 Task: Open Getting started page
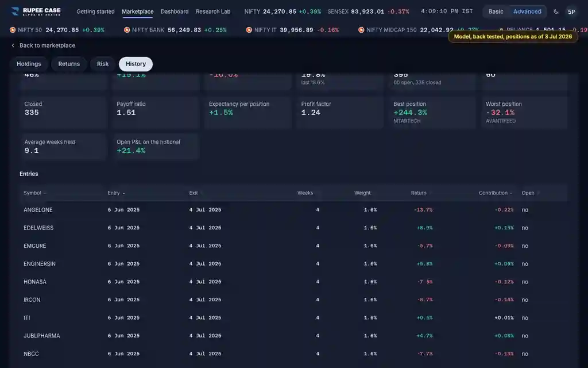[96, 11]
